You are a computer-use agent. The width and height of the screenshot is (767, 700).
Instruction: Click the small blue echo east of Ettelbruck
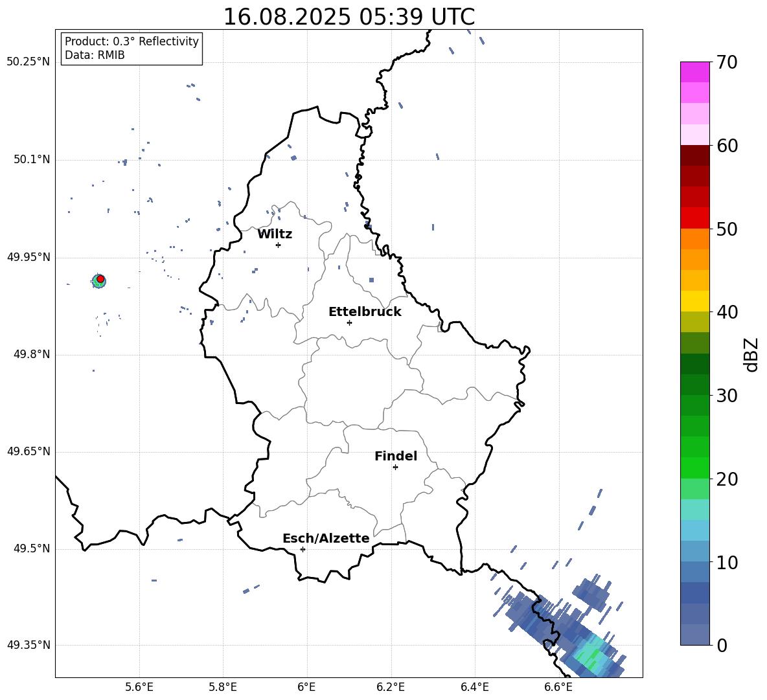(371, 280)
